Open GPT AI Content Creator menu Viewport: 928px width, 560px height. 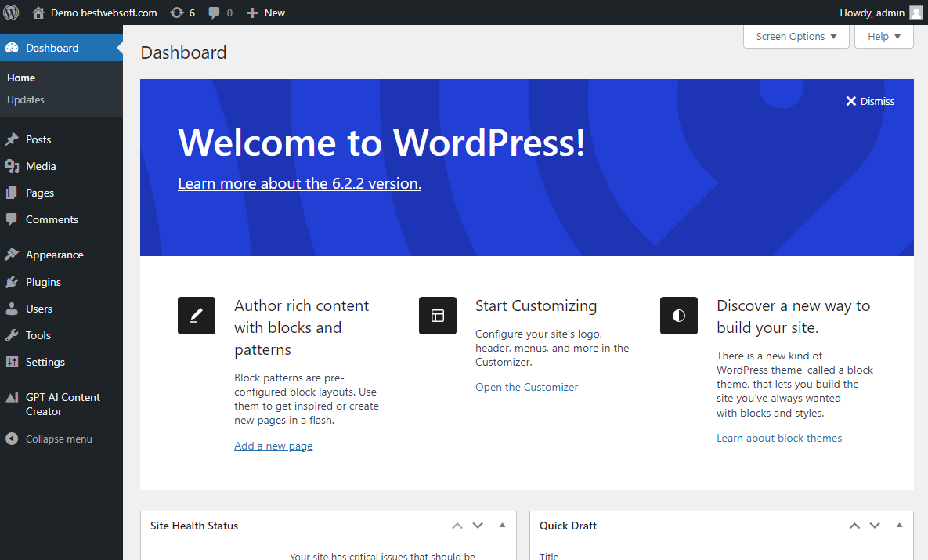(x=61, y=404)
